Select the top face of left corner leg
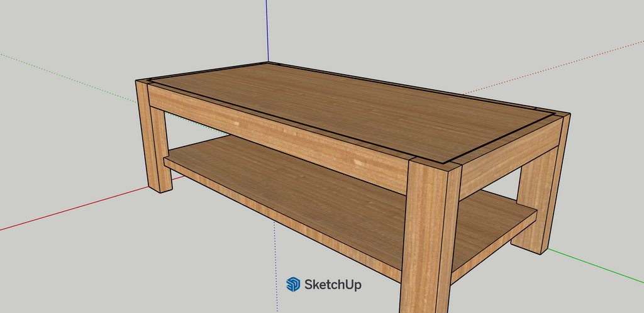644x313 pixels. [x=144, y=82]
